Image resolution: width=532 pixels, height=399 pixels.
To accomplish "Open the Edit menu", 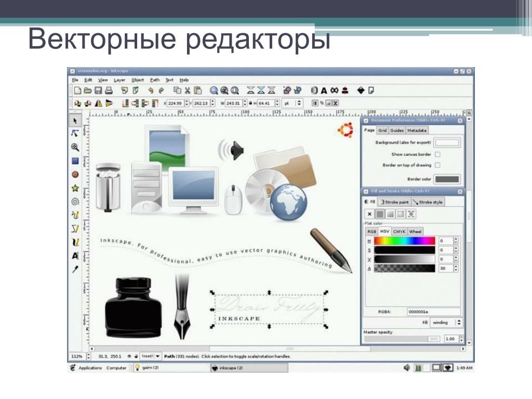I will click(x=88, y=80).
